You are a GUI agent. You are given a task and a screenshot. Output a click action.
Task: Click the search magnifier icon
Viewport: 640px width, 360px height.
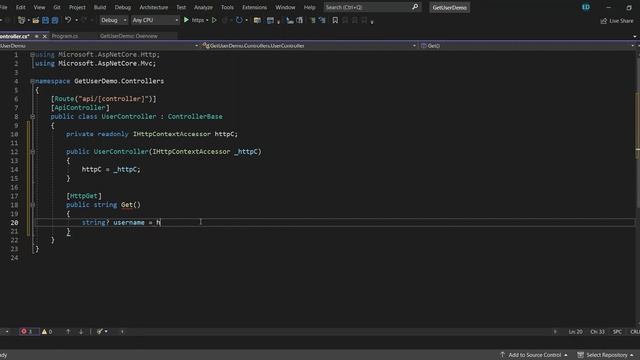point(415,7)
